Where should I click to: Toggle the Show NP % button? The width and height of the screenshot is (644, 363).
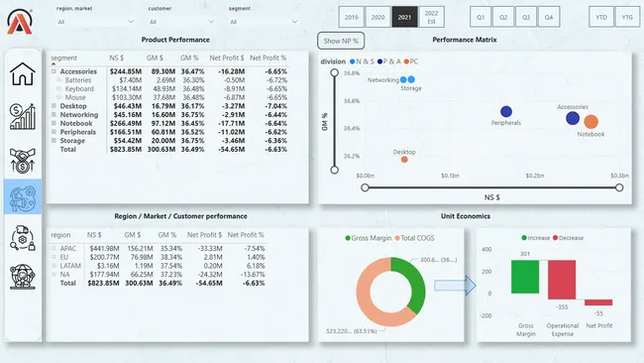click(341, 41)
